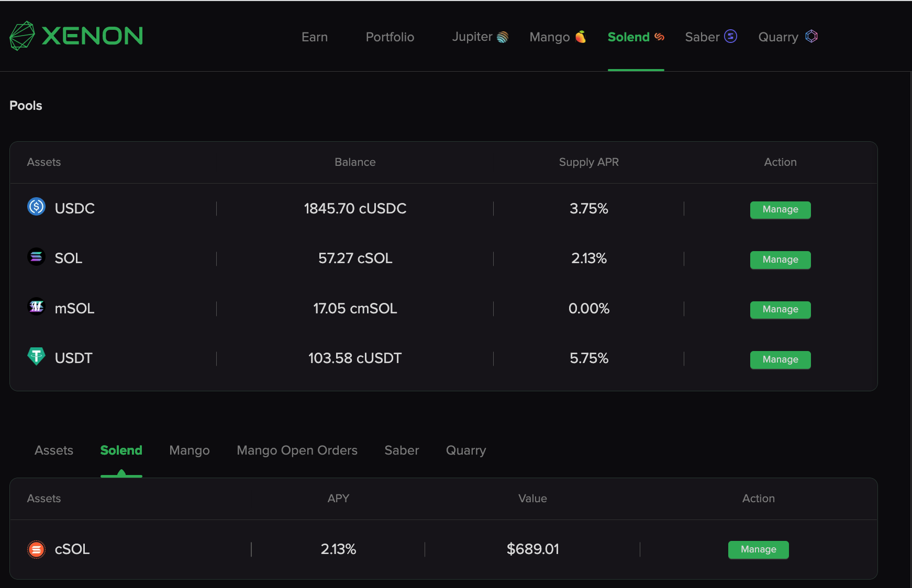Click the 0.00% supply APR
912x588 pixels.
589,309
